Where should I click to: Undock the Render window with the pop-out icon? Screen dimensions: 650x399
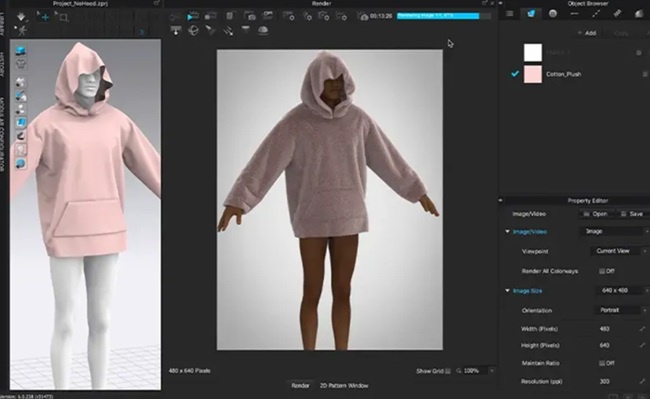pyautogui.click(x=484, y=3)
